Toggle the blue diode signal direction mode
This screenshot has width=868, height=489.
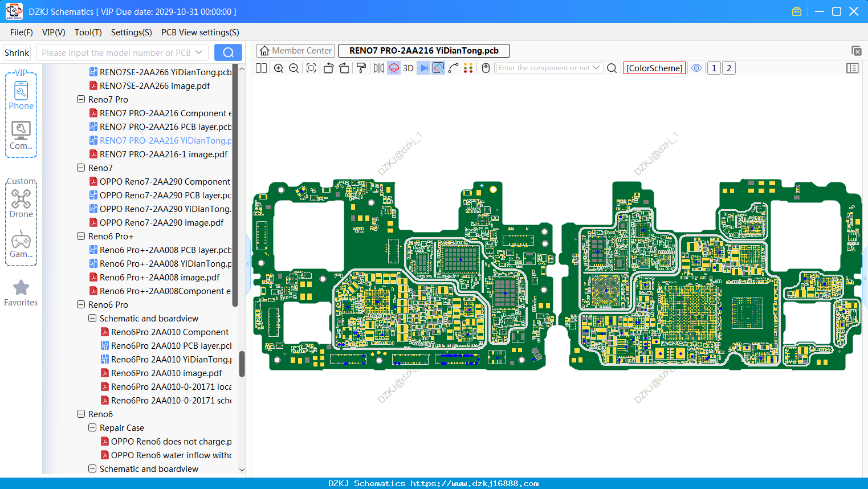[x=423, y=68]
